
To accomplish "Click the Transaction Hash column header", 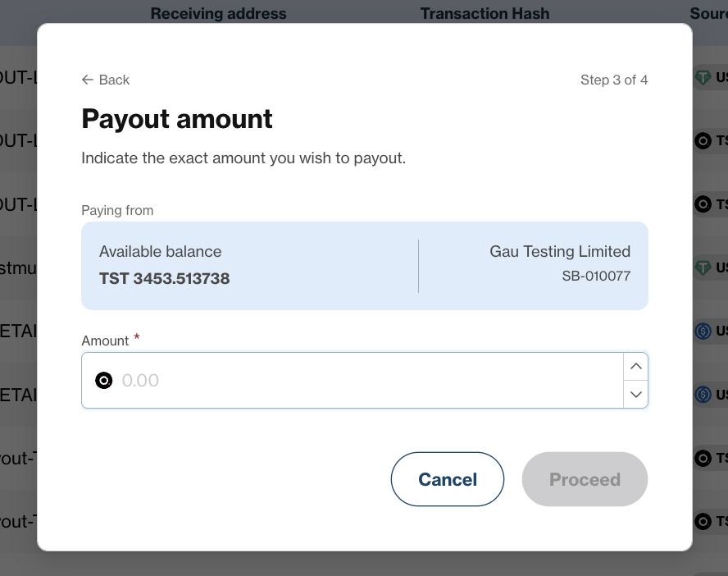I will click(485, 13).
